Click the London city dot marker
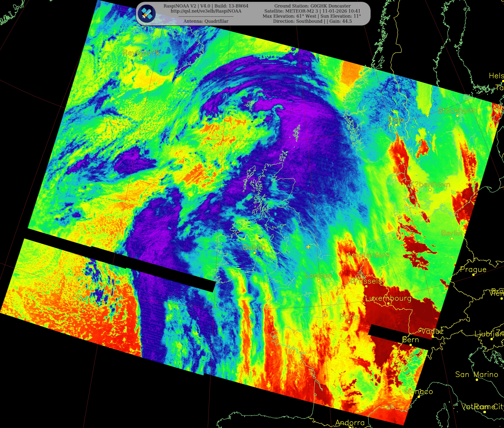504x428 pixels. (x=319, y=281)
